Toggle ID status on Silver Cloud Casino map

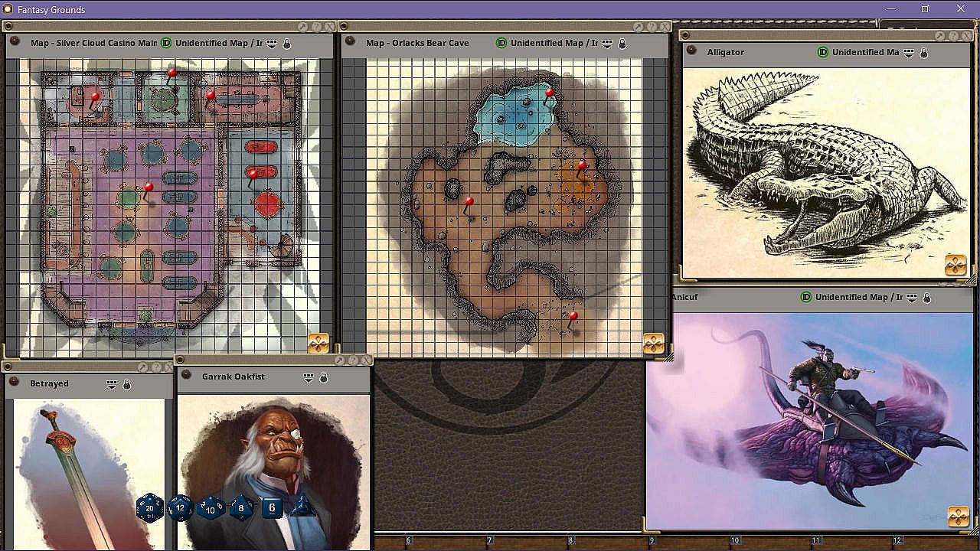click(166, 43)
